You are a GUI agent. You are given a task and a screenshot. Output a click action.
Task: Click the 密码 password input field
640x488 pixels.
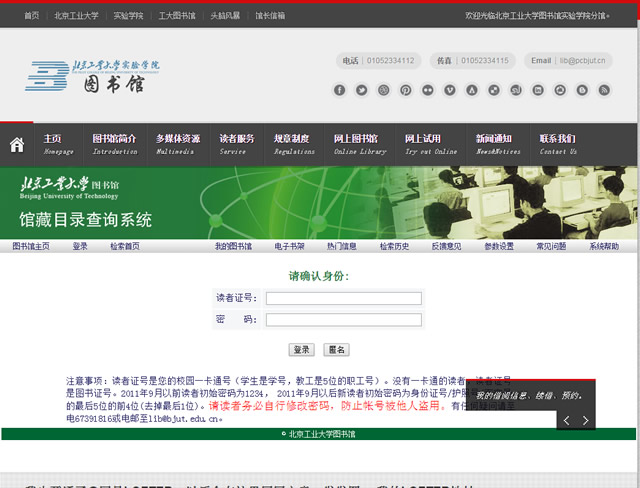point(344,319)
